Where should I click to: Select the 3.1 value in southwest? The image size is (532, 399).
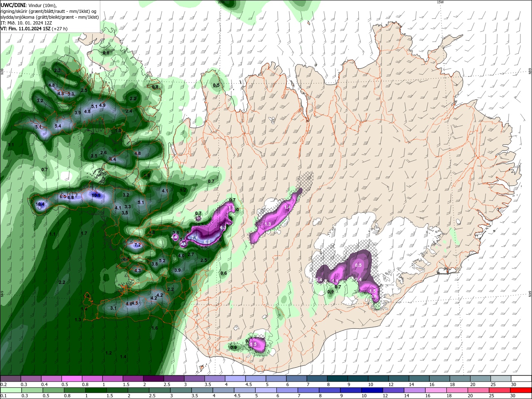coord(113,308)
